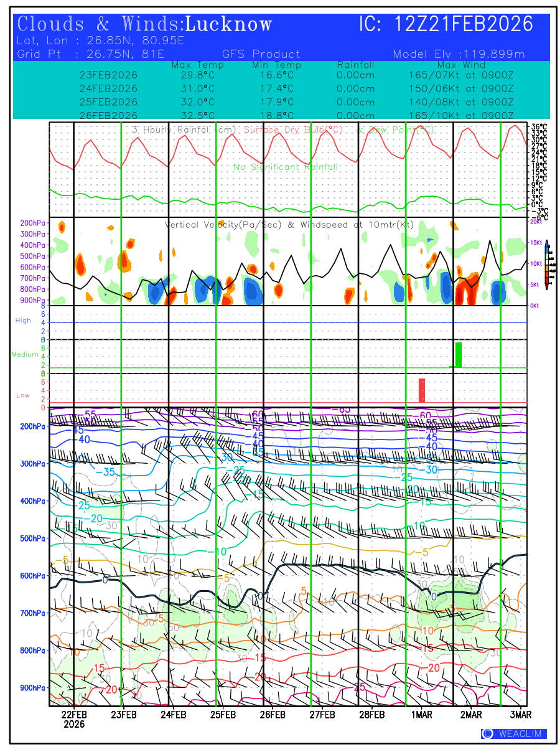The image size is (560, 747).
Task: Click the Model Elv :119.899m text
Action: click(459, 54)
